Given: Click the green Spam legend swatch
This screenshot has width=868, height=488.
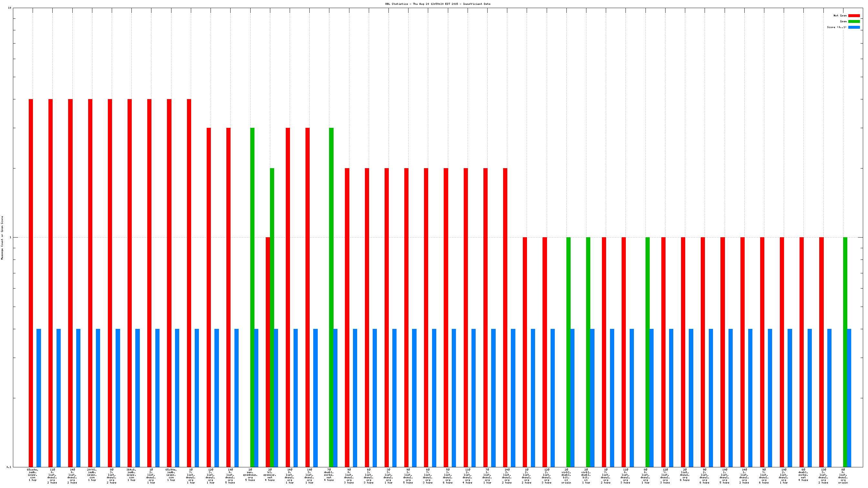Looking at the screenshot, I should pyautogui.click(x=853, y=21).
